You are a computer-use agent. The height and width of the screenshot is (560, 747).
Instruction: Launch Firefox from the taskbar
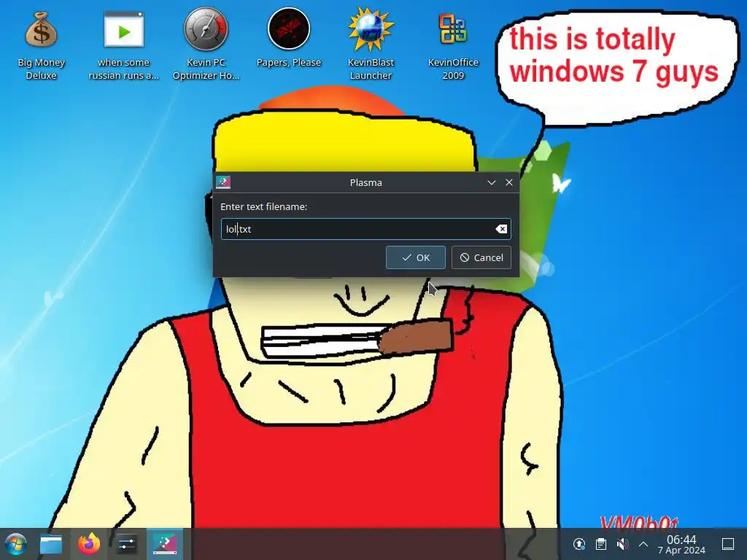coord(89,544)
